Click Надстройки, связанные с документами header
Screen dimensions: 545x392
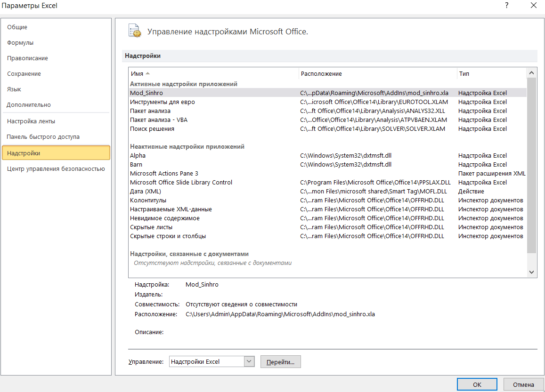(x=189, y=254)
